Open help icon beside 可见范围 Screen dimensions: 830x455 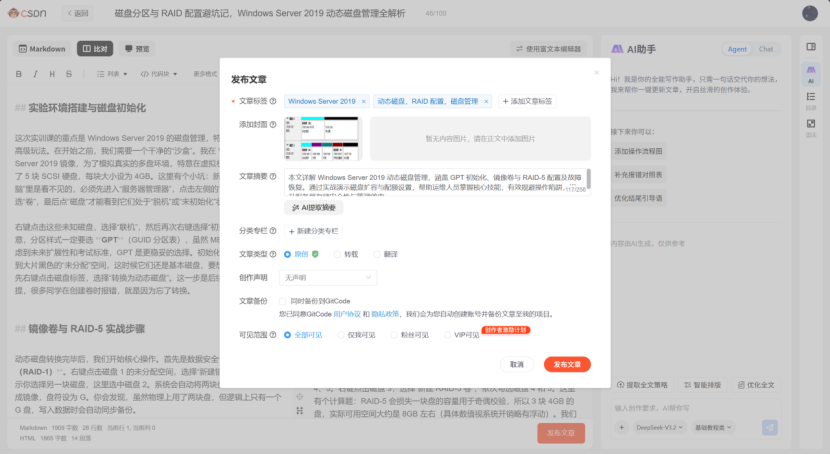[x=273, y=335]
